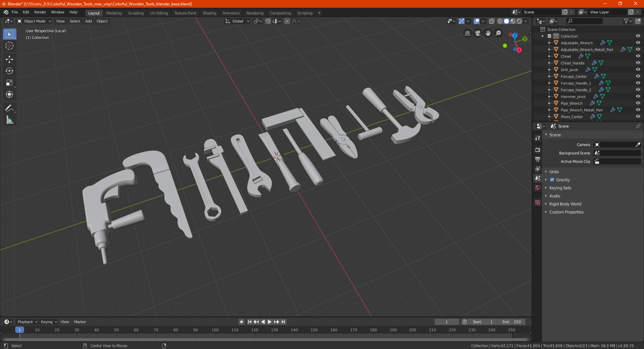Click the timeline Marker menu
644x349 pixels.
point(80,322)
